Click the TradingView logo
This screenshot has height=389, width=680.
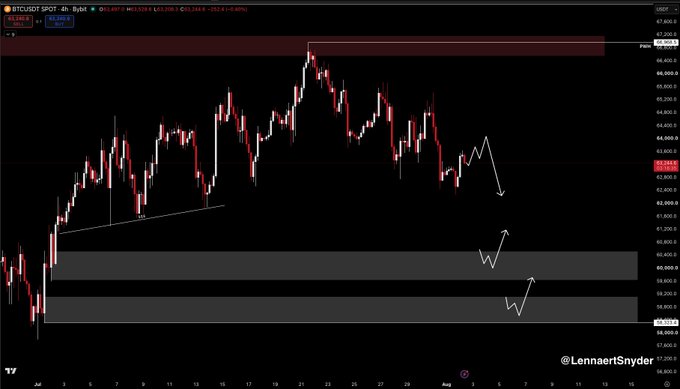pyautogui.click(x=11, y=371)
